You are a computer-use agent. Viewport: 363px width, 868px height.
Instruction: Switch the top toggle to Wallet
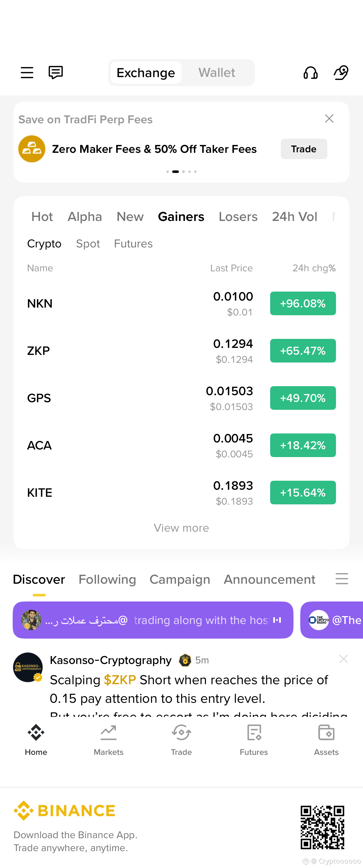pyautogui.click(x=216, y=73)
